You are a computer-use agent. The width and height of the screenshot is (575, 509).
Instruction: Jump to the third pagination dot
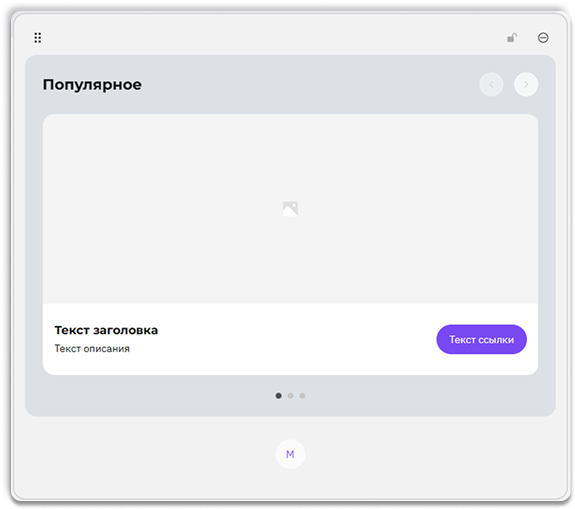pos(302,395)
